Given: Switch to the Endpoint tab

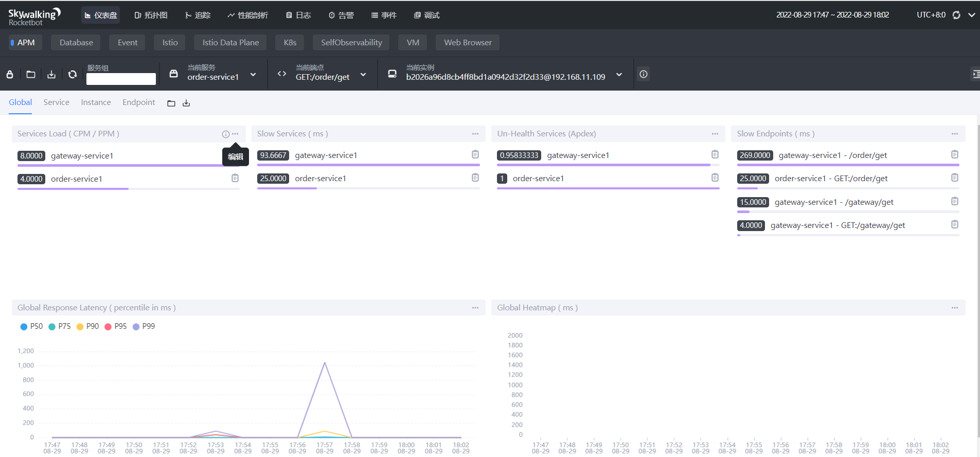Looking at the screenshot, I should click(138, 102).
